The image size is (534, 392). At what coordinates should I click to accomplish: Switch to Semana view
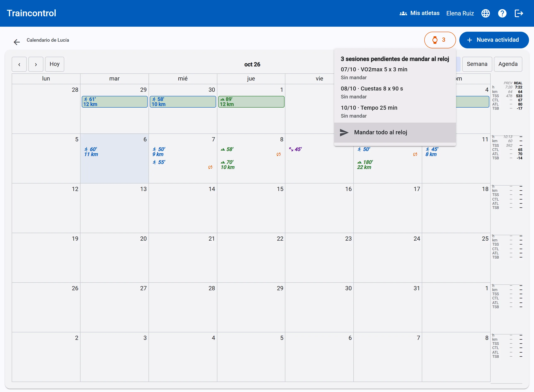click(477, 64)
